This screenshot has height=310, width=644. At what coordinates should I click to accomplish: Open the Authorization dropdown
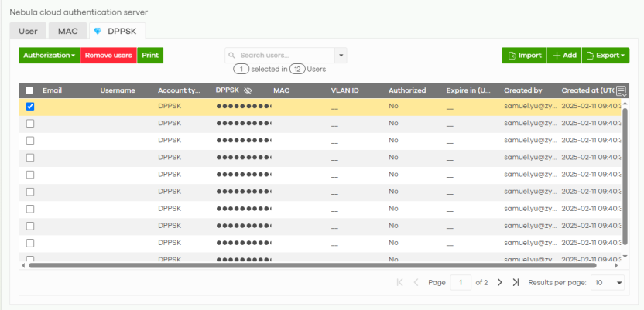(x=50, y=56)
